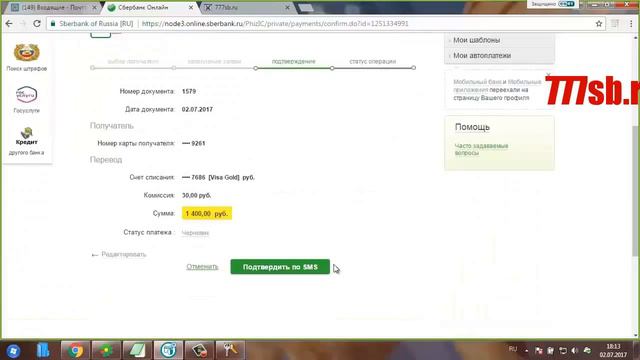Open the card game app on taskbar
The image size is (640, 360).
[x=199, y=350]
